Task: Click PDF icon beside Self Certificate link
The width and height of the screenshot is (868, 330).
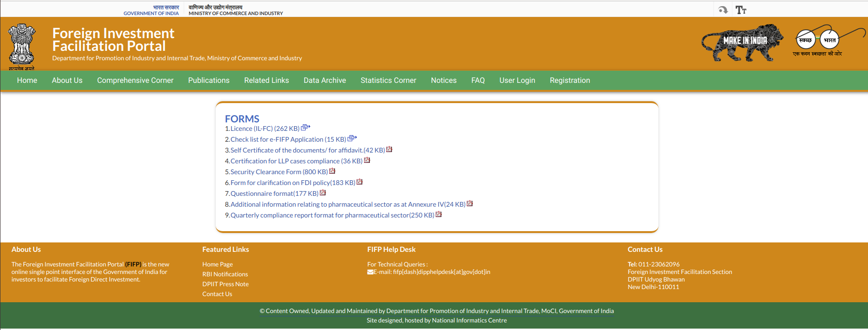Action: coord(389,149)
